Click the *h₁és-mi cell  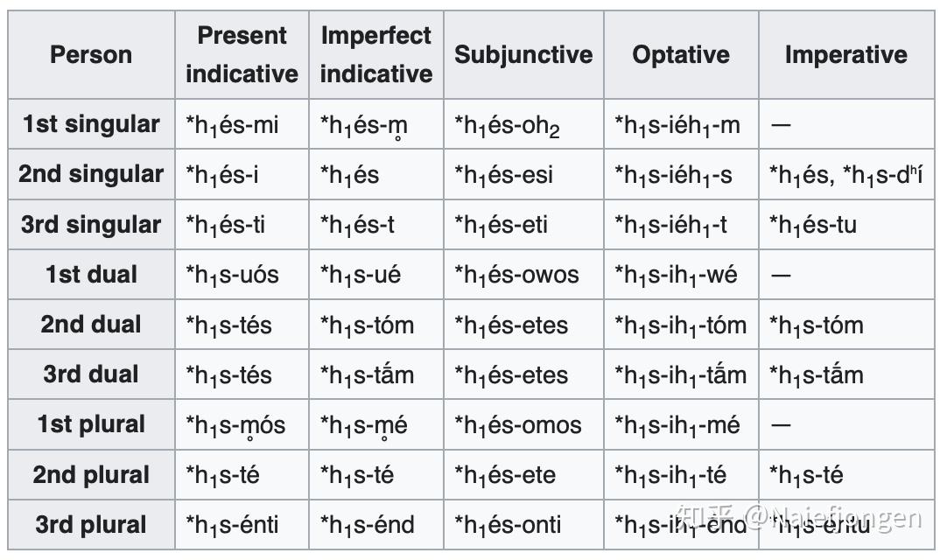pos(232,125)
